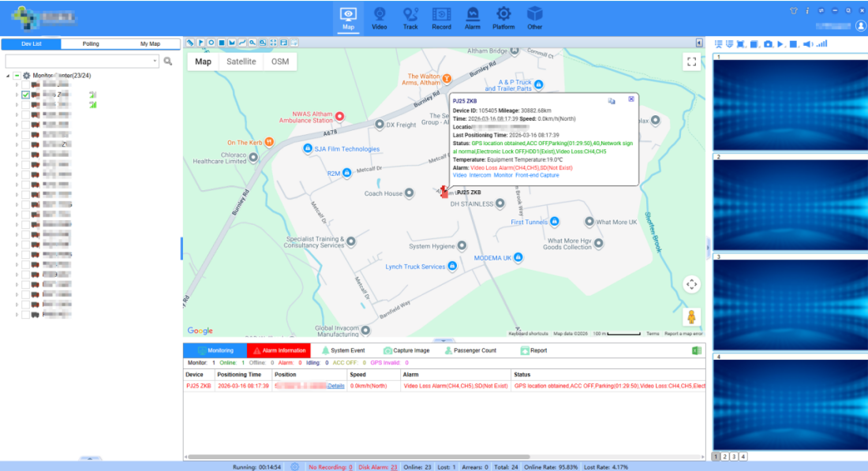Open the Platform module
The height and width of the screenshot is (471, 868).
[x=503, y=18]
